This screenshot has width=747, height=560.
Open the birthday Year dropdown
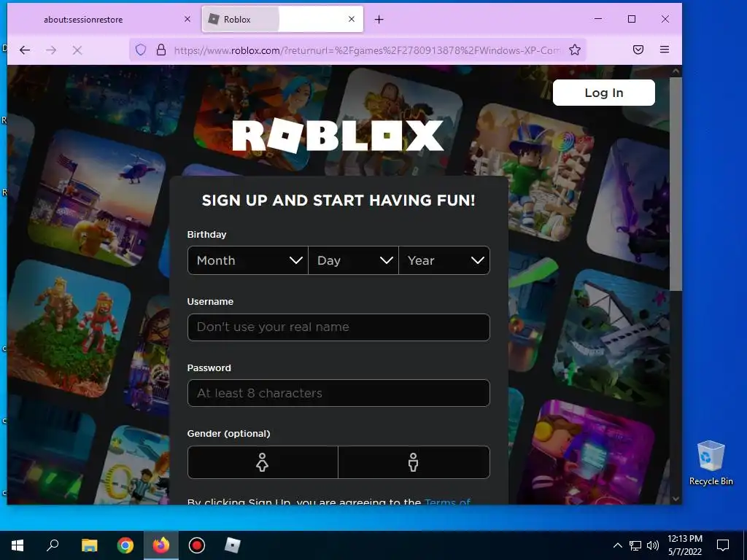coord(444,260)
